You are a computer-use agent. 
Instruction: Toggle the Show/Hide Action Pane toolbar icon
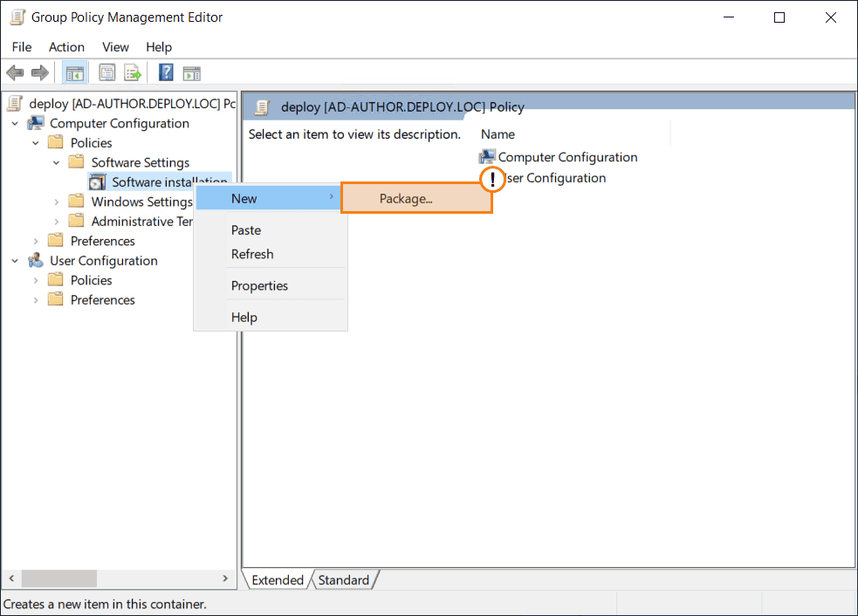191,72
